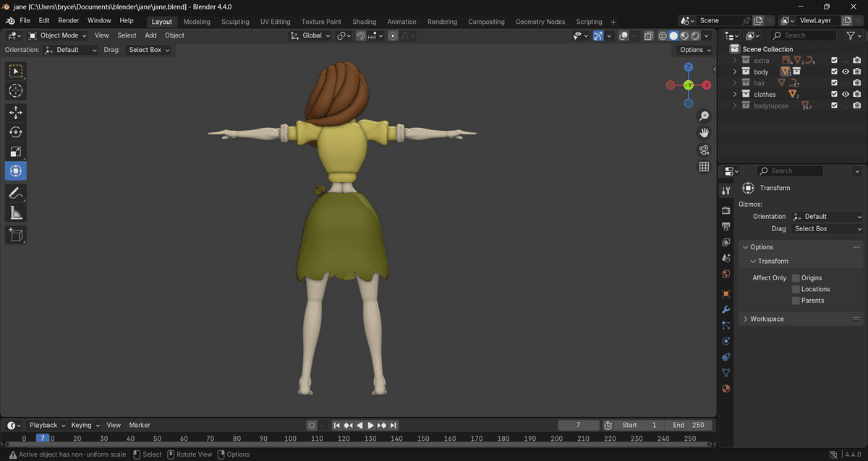
Task: Open the Object Mode dropdown
Action: (57, 35)
